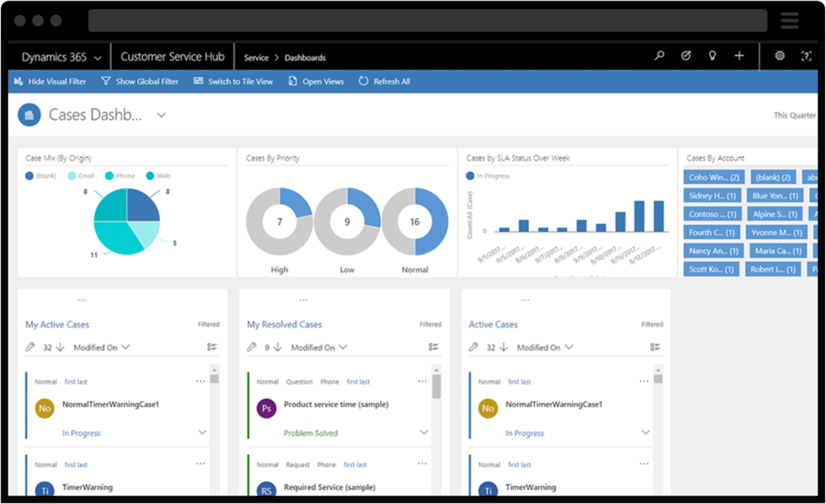This screenshot has width=826, height=504.
Task: Click 'first last' link on Product service time card
Action: pos(358,381)
